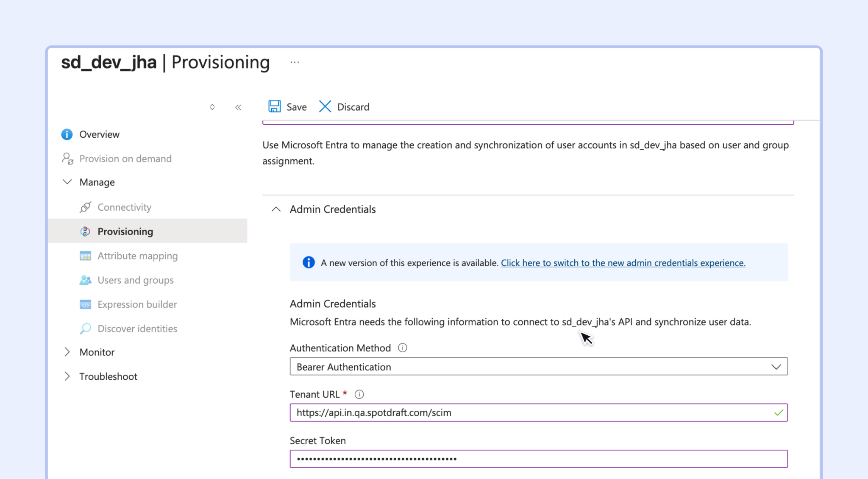Click into the Tenant URL field
868x479 pixels.
coord(539,412)
